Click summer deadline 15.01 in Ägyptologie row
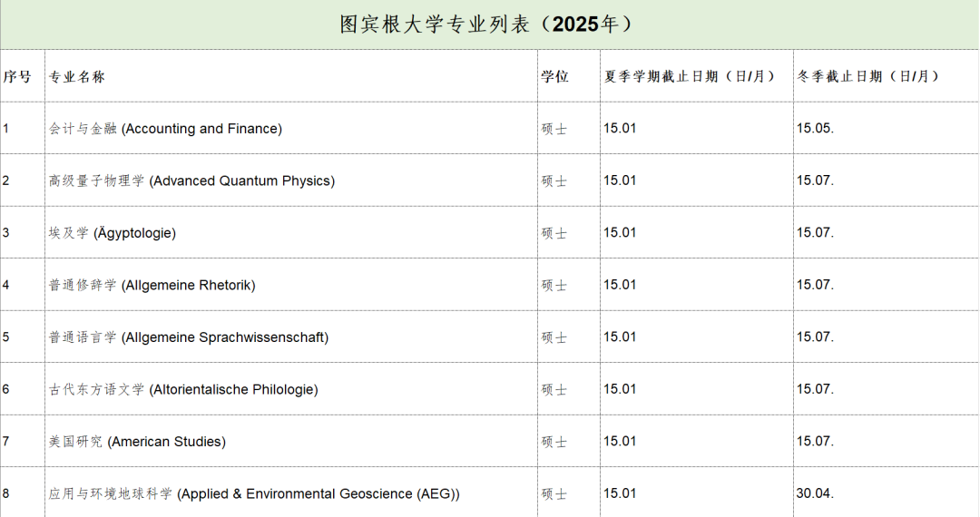 [x=620, y=233]
